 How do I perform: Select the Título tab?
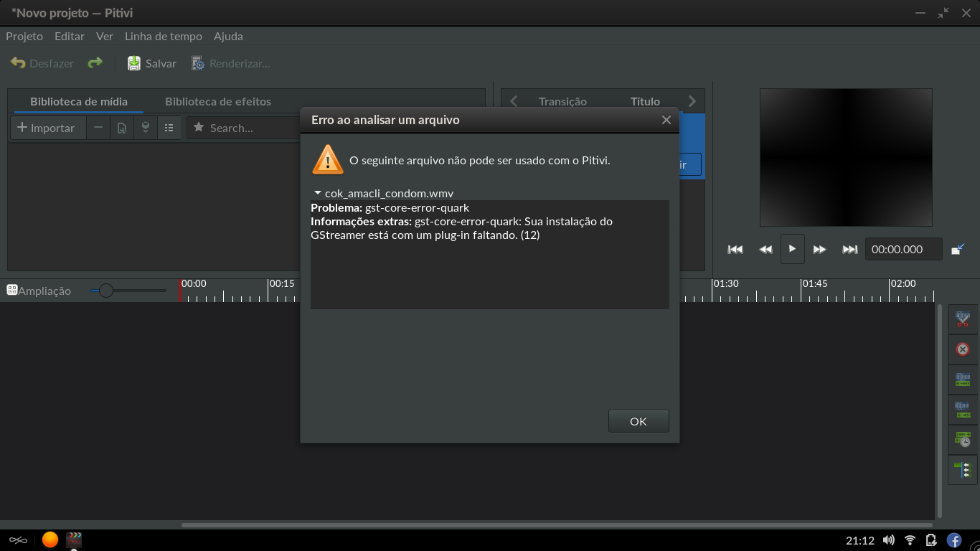coord(645,101)
